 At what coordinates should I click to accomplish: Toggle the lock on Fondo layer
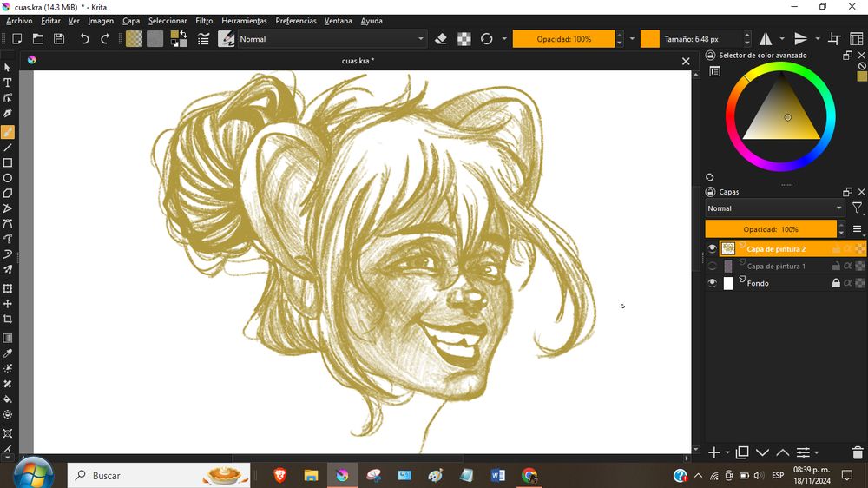coord(836,283)
